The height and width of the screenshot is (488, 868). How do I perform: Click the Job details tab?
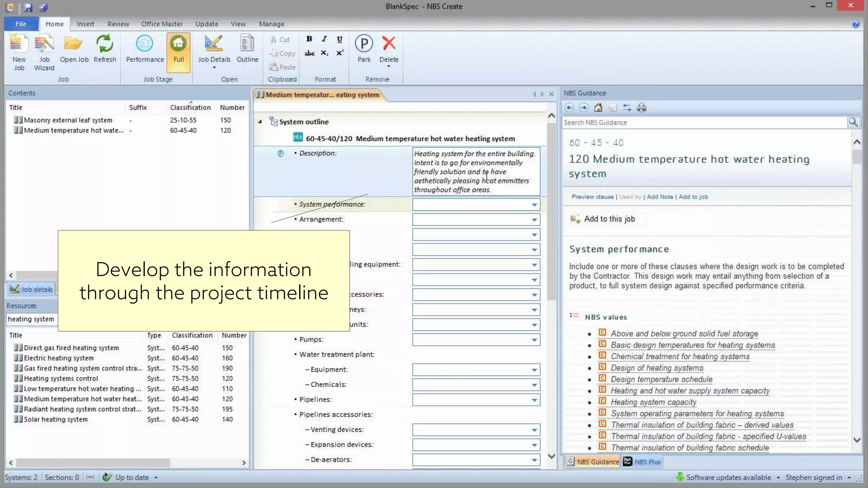coord(32,289)
